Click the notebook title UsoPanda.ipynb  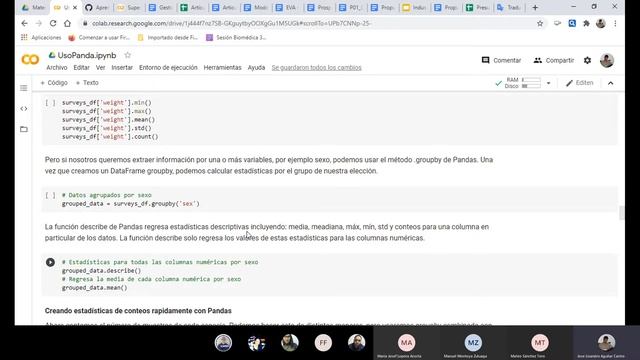[x=87, y=55]
